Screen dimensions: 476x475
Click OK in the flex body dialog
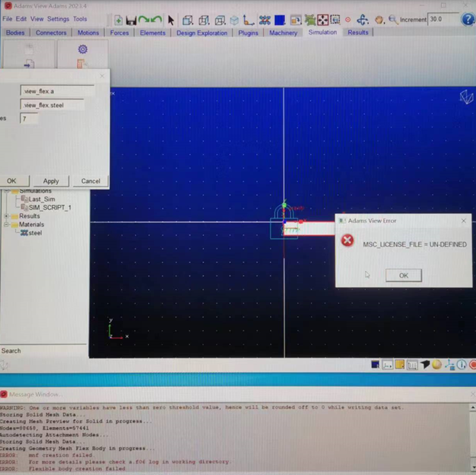(x=12, y=181)
